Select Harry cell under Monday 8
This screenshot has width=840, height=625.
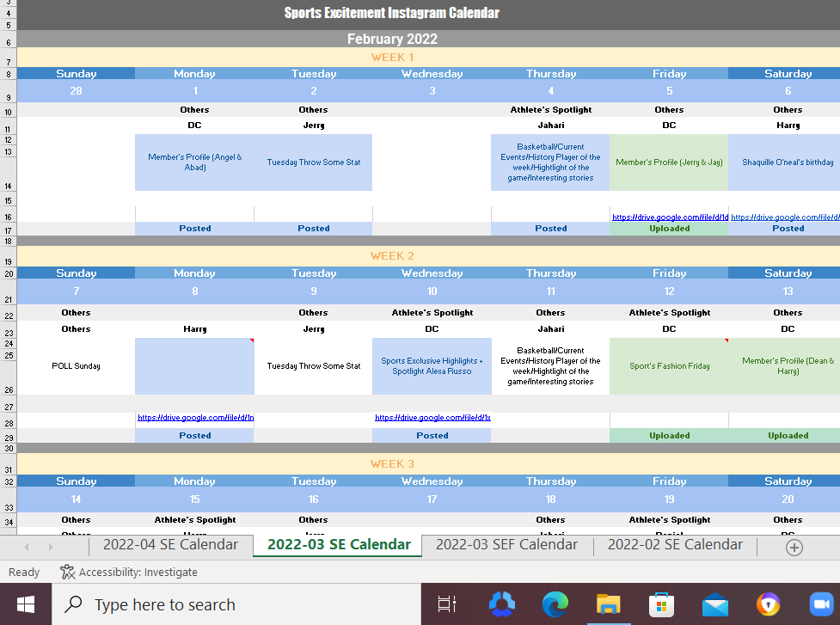tap(194, 329)
